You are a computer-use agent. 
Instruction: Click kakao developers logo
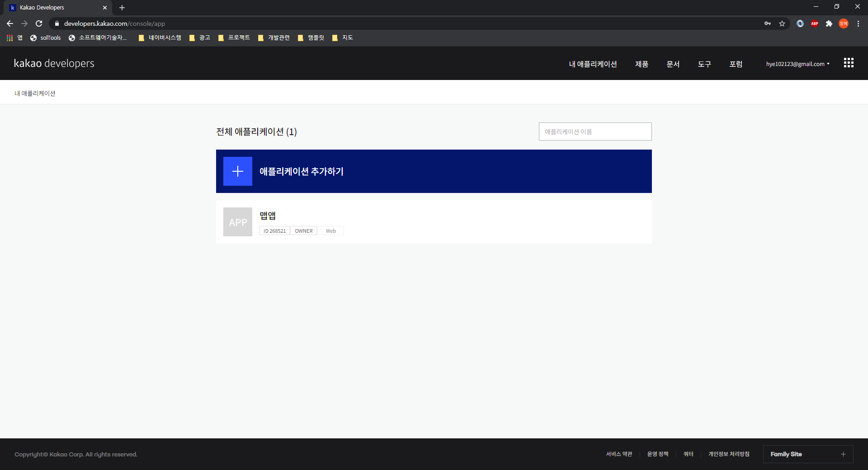[54, 63]
